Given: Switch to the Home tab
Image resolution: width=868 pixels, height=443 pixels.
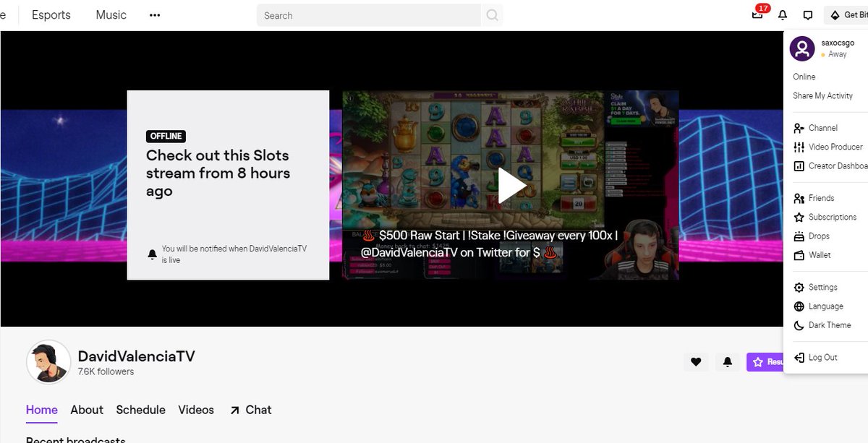Looking at the screenshot, I should 42,410.
